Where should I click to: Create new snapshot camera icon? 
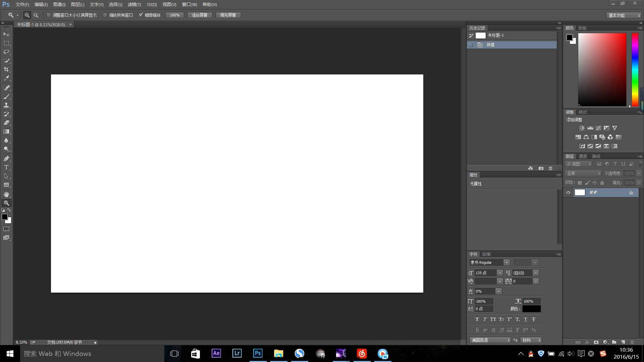(541, 168)
